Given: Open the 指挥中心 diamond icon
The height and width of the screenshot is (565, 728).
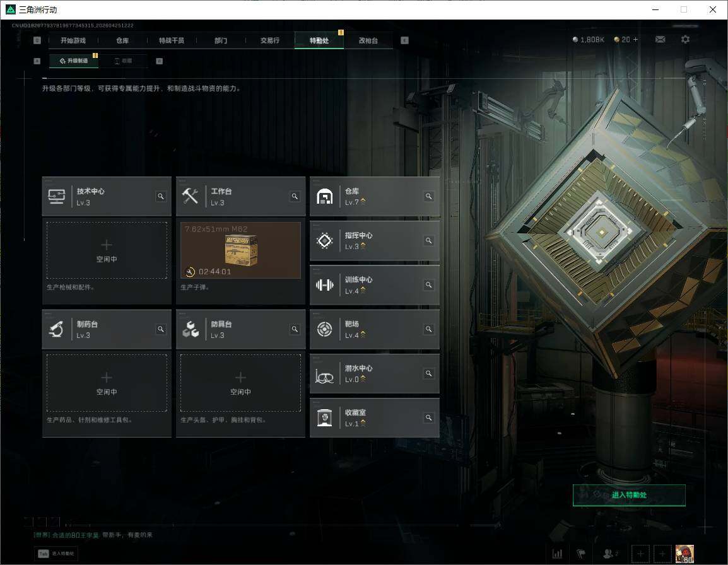Looking at the screenshot, I should pyautogui.click(x=324, y=240).
